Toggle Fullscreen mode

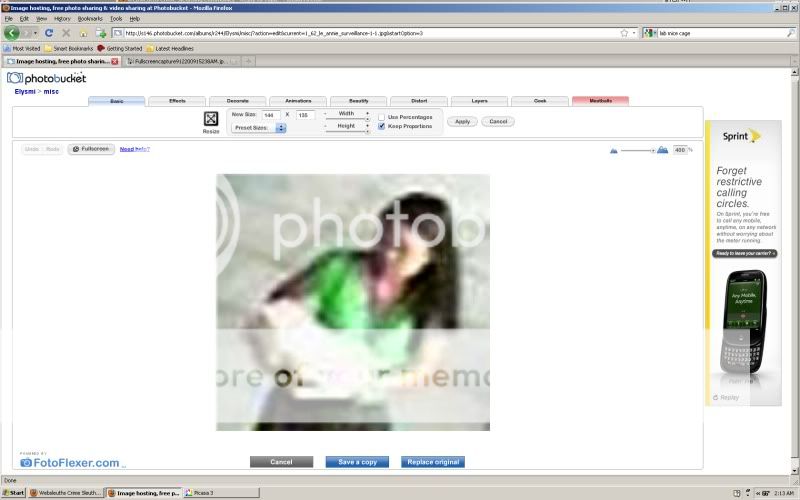coord(91,149)
